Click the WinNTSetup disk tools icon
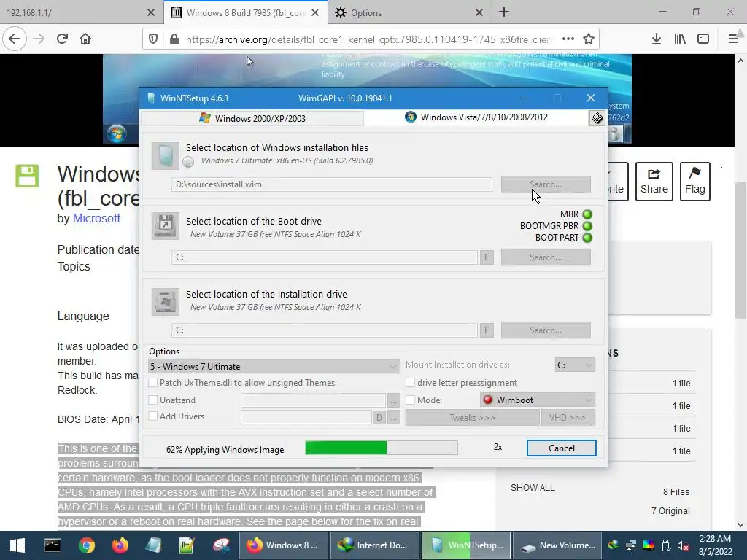This screenshot has height=560, width=747. point(597,117)
